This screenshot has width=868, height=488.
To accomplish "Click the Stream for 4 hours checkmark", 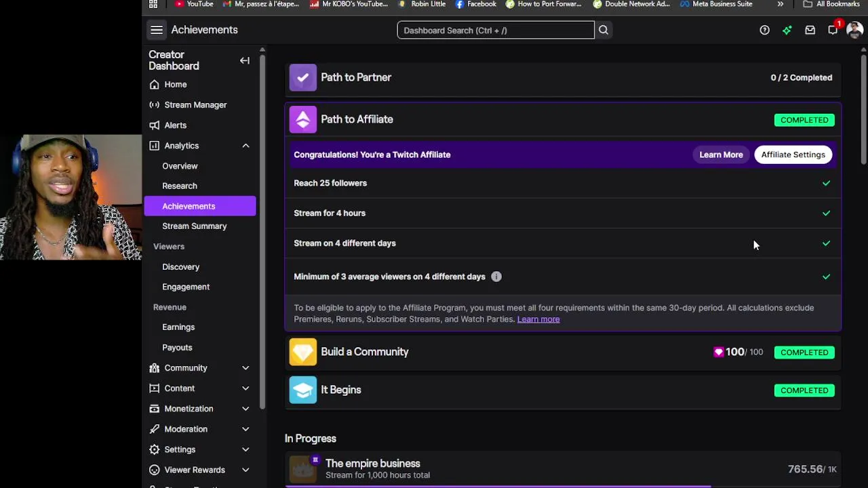I will [x=826, y=213].
